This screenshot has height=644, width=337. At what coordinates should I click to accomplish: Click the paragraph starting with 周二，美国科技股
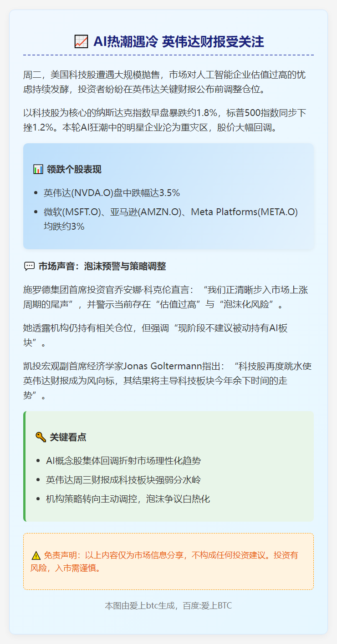[x=168, y=81]
